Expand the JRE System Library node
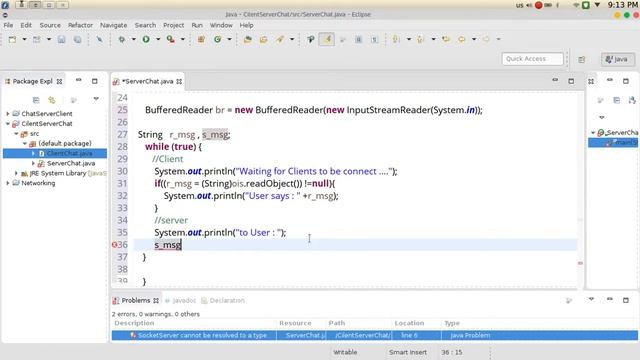 [16, 173]
